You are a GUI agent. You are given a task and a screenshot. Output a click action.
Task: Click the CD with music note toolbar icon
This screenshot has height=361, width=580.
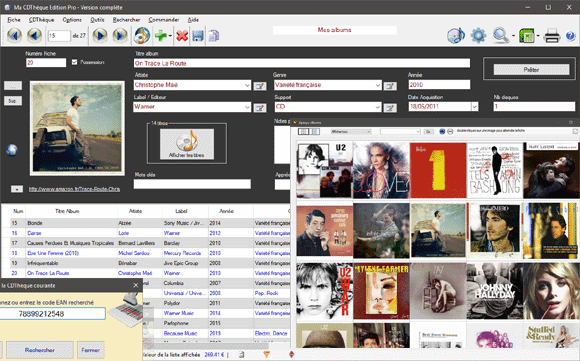pyautogui.click(x=456, y=36)
